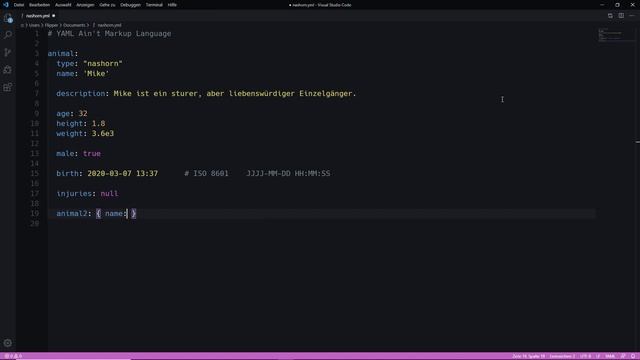Click the value "nashorn" on line 4

tap(103, 64)
